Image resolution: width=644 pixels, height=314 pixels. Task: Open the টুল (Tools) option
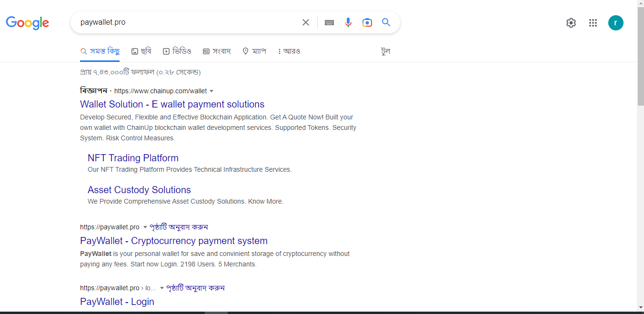pos(386,51)
